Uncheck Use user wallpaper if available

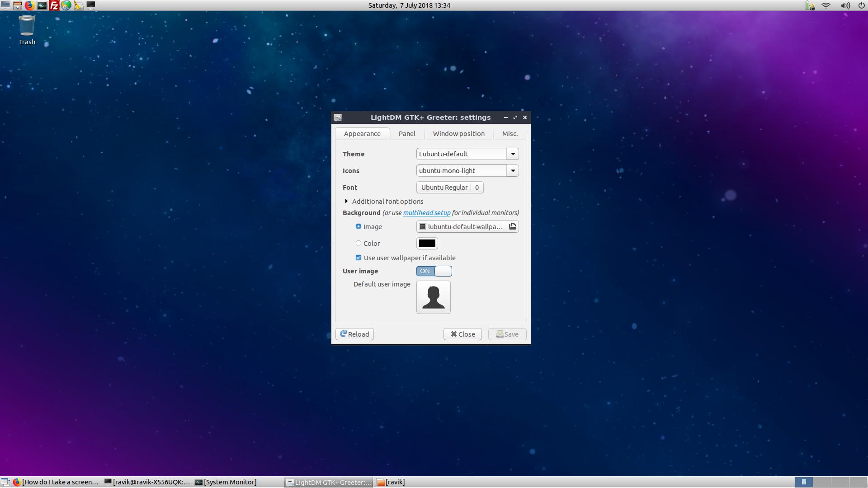[359, 258]
